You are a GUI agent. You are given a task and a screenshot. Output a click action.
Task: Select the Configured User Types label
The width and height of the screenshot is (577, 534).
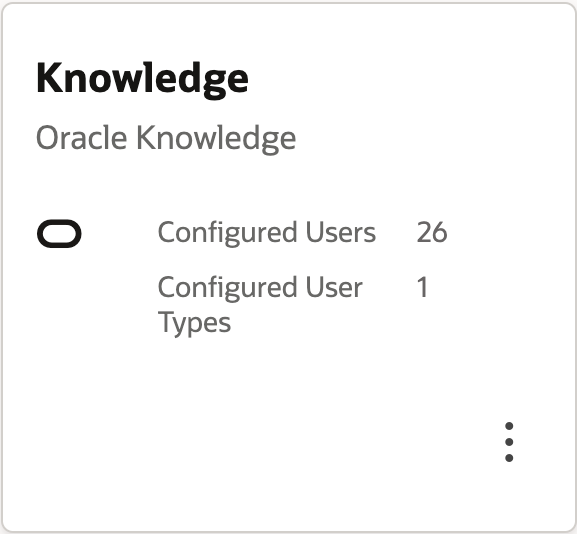260,304
